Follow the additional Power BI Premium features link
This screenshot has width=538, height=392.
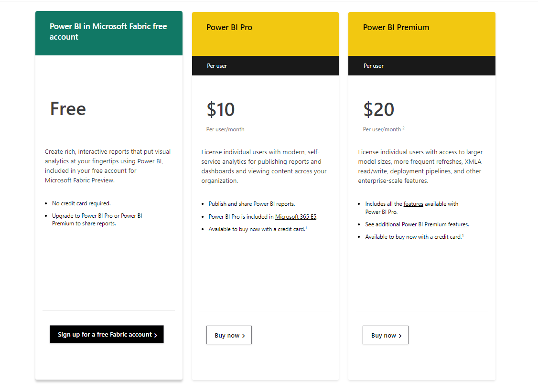tap(458, 224)
